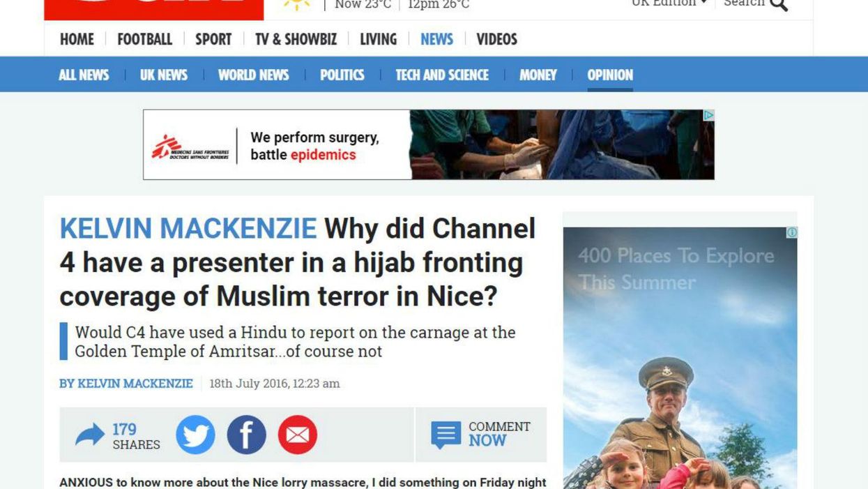Share article on Facebook icon
The height and width of the screenshot is (489, 868).
click(246, 435)
